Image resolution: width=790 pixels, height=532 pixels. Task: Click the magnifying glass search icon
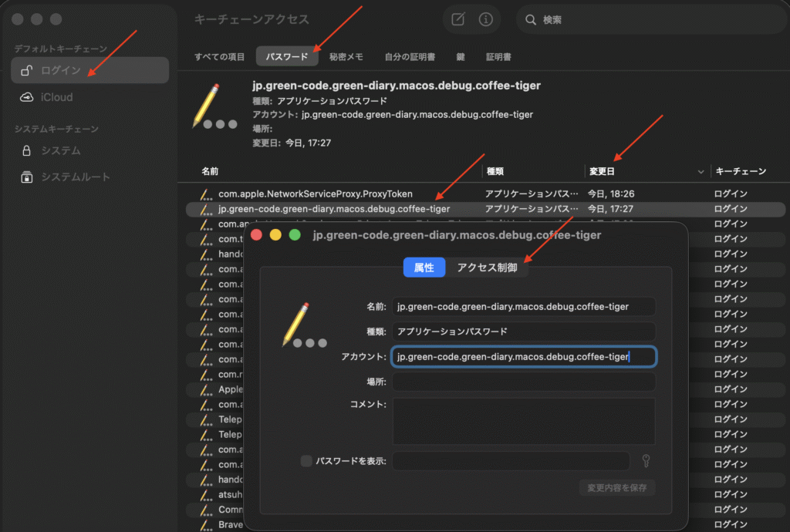pyautogui.click(x=531, y=20)
